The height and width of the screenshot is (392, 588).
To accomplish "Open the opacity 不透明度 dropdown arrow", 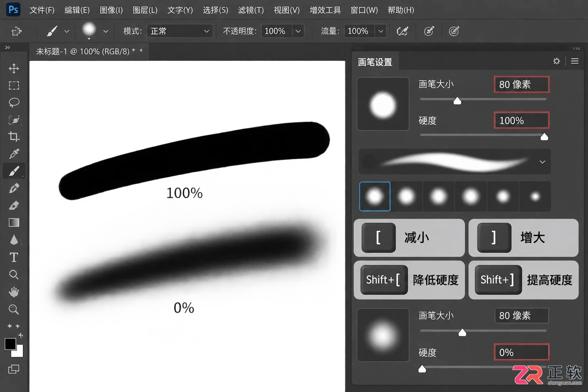I will (x=298, y=31).
